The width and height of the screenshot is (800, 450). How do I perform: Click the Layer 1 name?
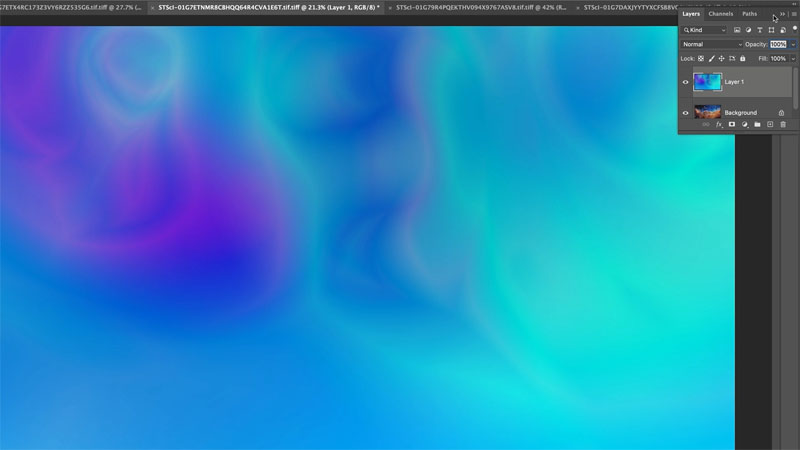[734, 82]
